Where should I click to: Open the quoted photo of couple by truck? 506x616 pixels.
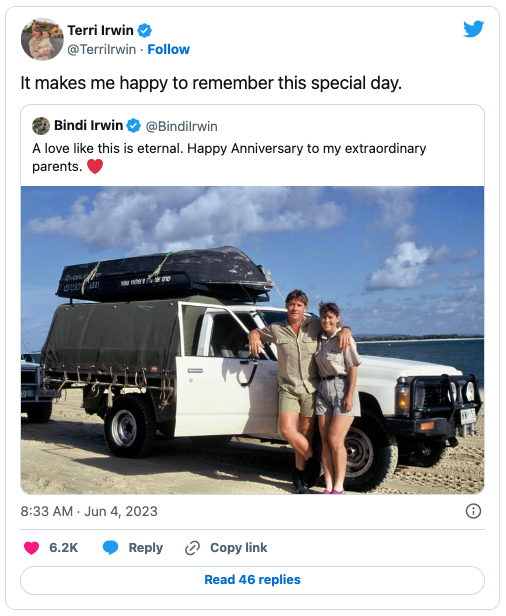[252, 340]
